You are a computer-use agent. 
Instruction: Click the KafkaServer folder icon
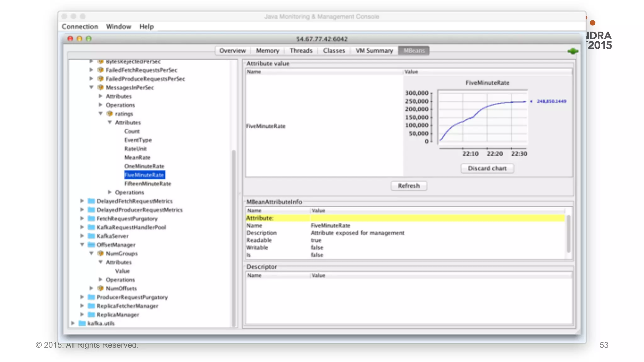click(x=91, y=236)
